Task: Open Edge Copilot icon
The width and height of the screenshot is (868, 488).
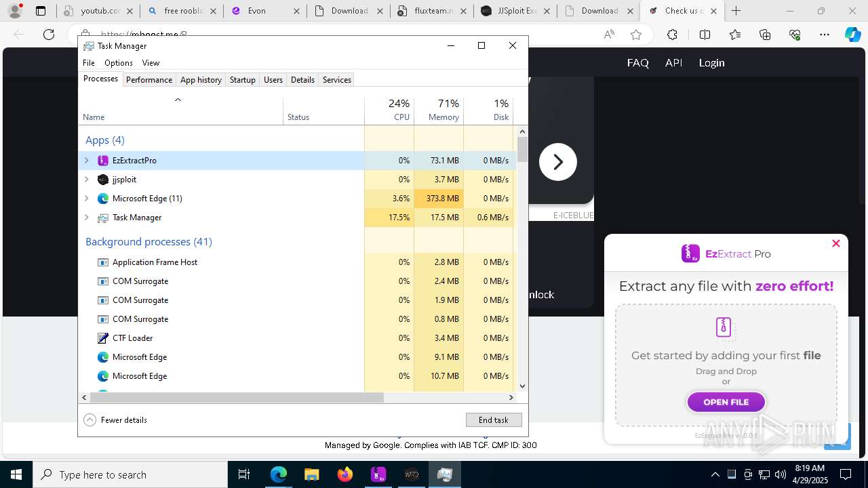Action: (852, 35)
